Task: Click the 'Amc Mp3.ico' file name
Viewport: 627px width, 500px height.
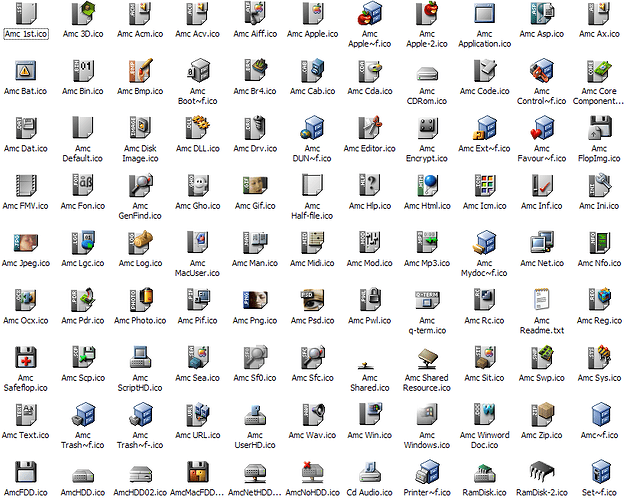Action: point(427,263)
